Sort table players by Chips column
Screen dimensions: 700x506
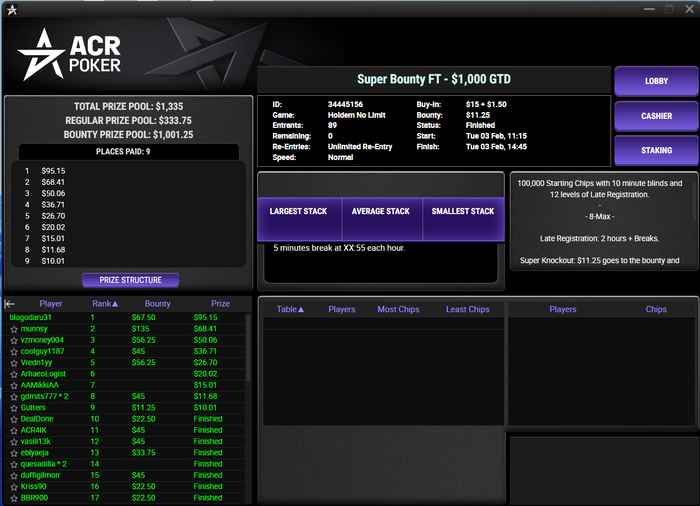pos(656,309)
